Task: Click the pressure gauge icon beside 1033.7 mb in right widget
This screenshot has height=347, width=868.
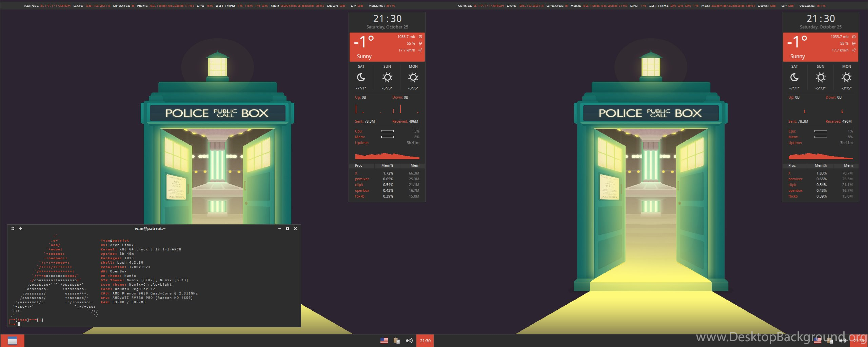Action: pos(854,37)
